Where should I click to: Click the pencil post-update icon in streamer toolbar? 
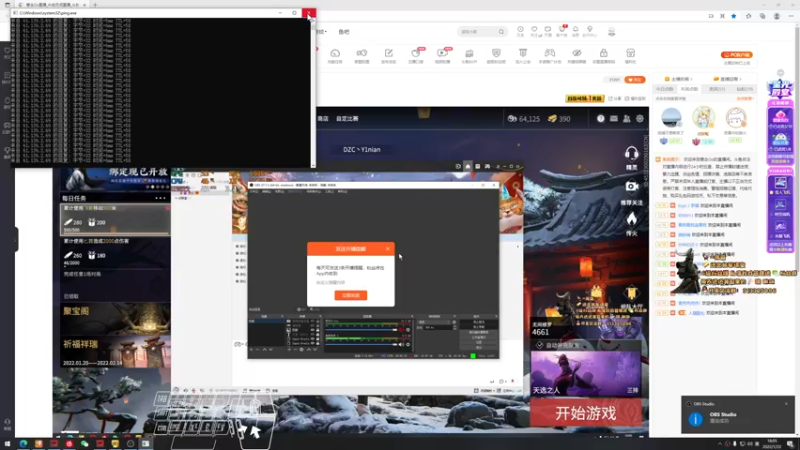[x=389, y=53]
